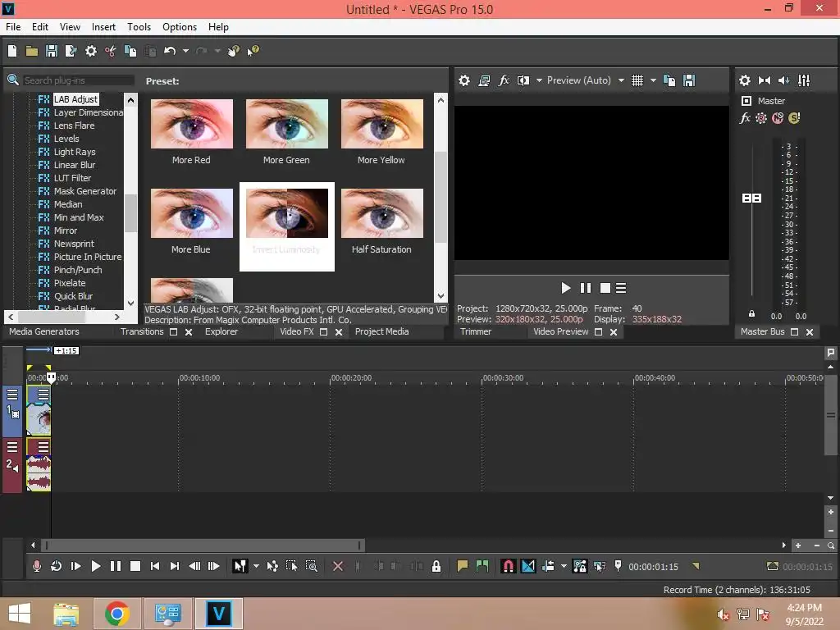Click the Undo arrow icon
This screenshot has width=840, height=630.
coord(170,51)
